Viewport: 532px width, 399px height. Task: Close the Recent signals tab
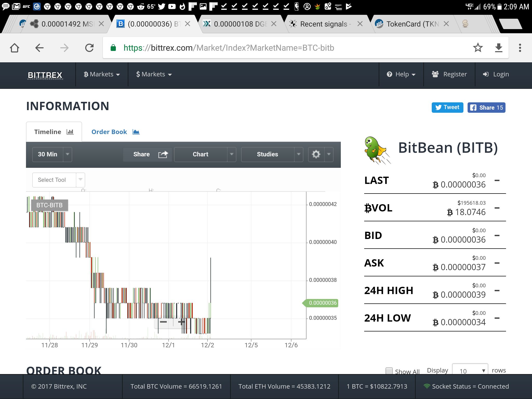[x=360, y=24]
